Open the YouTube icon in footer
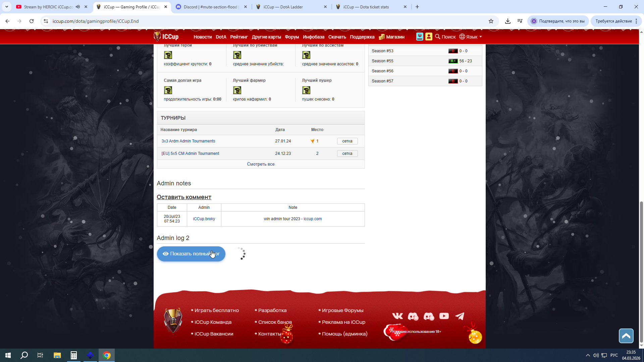This screenshot has width=644, height=362. coord(444,316)
